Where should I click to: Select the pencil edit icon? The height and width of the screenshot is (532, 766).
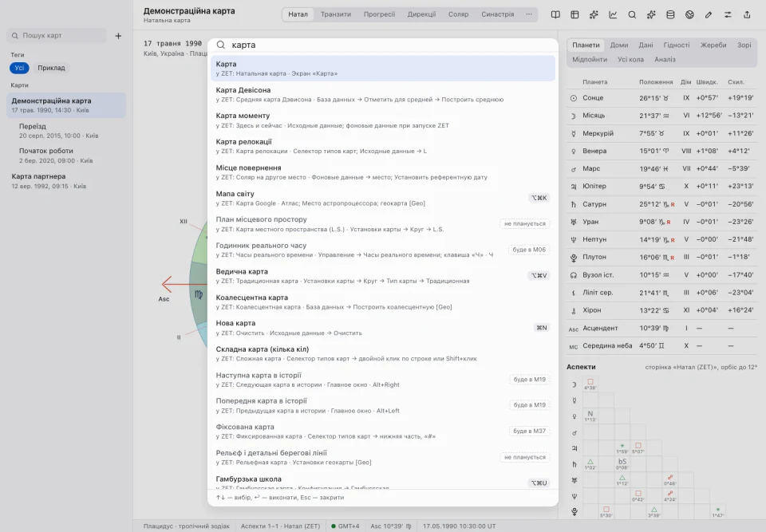coord(709,14)
